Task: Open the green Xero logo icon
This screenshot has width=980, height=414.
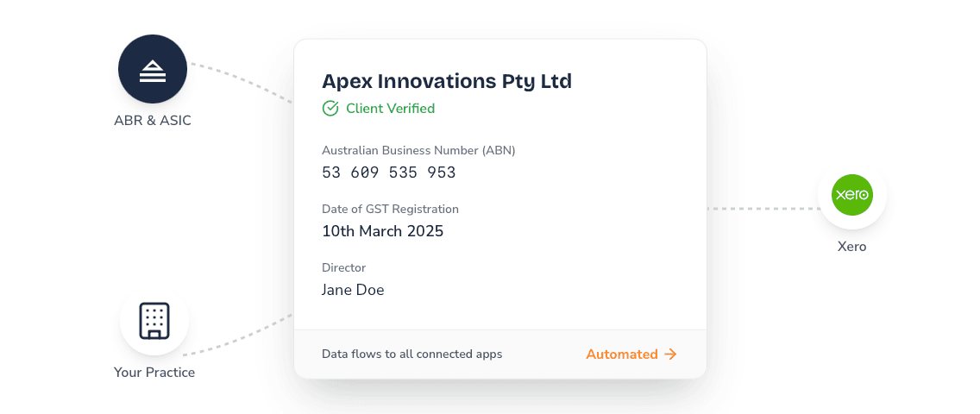Action: point(851,195)
